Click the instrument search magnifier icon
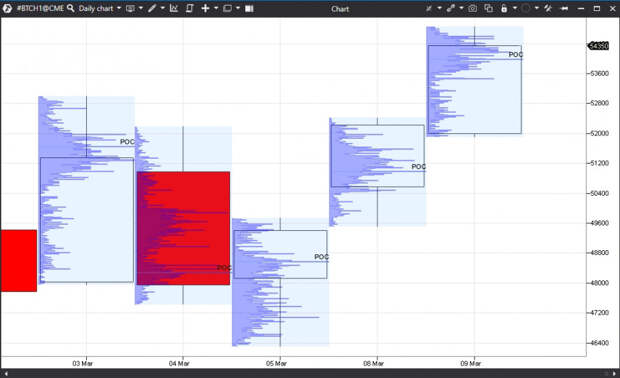Screen dimensions: 620x378 (71, 8)
